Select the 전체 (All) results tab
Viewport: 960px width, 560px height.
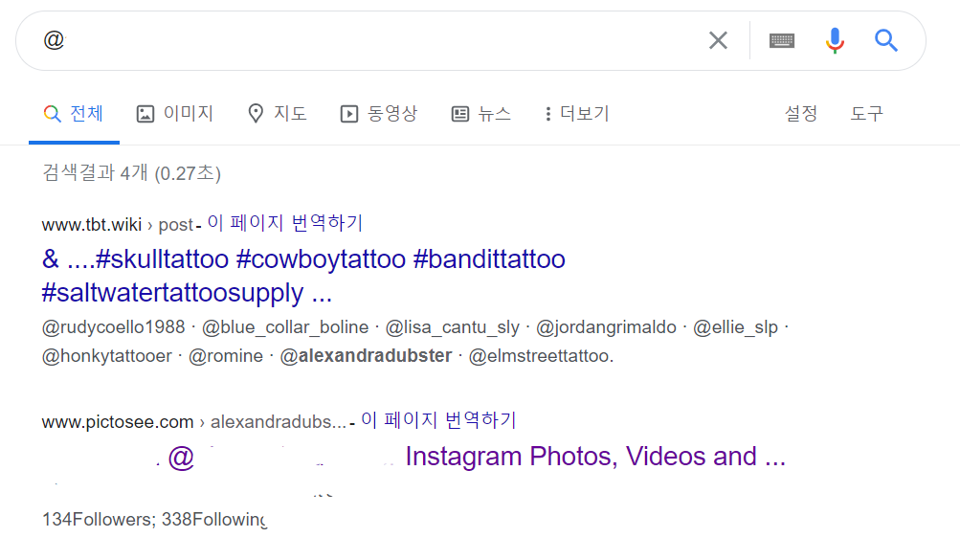74,114
